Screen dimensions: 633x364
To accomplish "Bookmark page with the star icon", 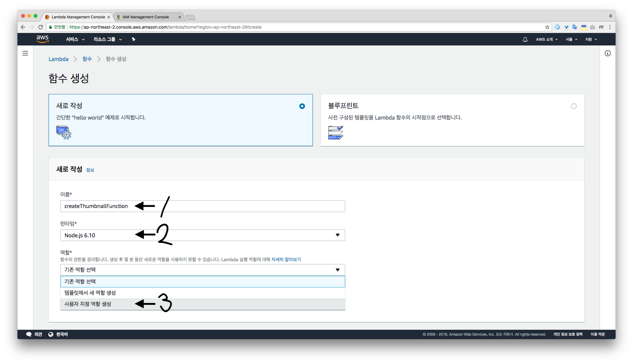I will pos(547,27).
